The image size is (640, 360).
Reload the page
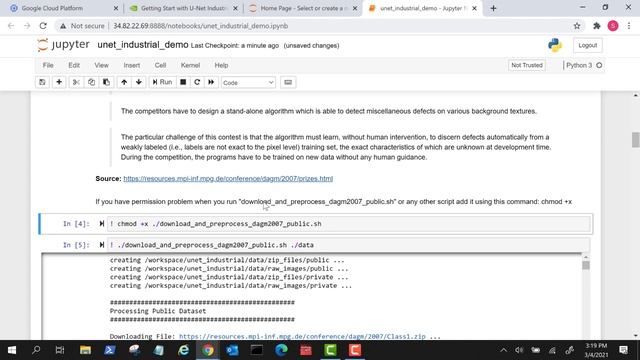pyautogui.click(x=43, y=26)
